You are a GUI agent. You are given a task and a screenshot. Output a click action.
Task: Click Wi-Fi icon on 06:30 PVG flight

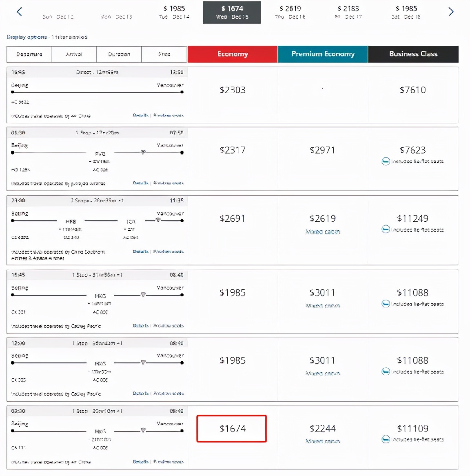point(143,152)
